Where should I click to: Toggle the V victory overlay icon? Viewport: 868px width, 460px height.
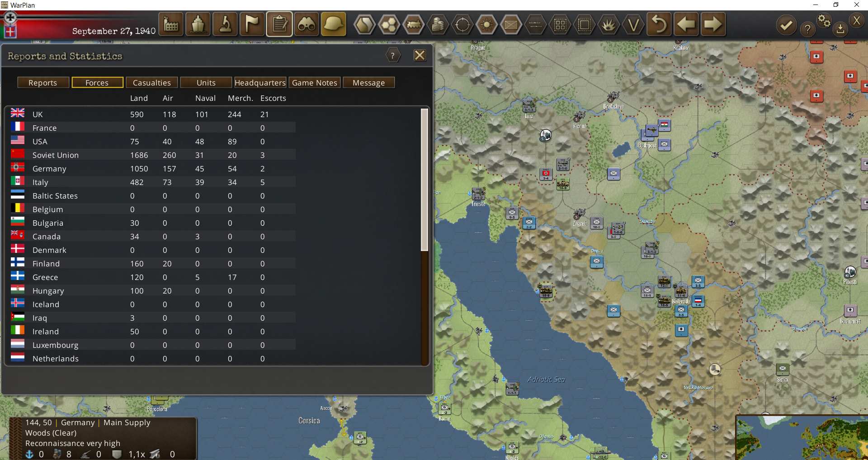coord(633,24)
